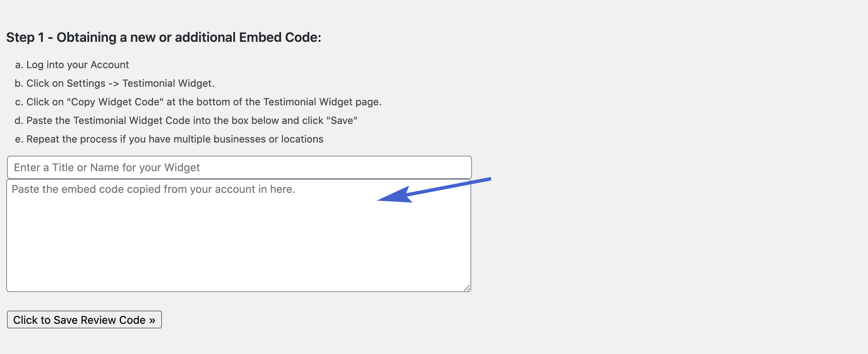The width and height of the screenshot is (868, 354).
Task: Click "Embed Code:" words in the heading
Action: [280, 37]
